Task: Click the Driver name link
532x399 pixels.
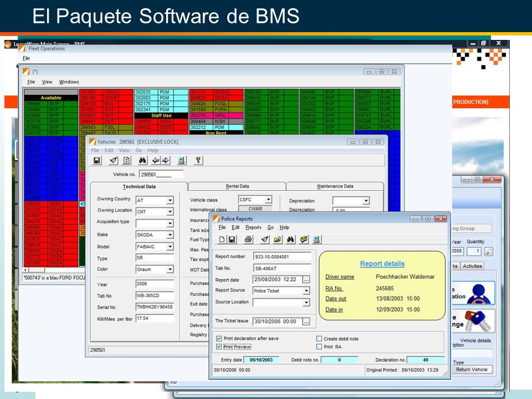Action: 340,277
